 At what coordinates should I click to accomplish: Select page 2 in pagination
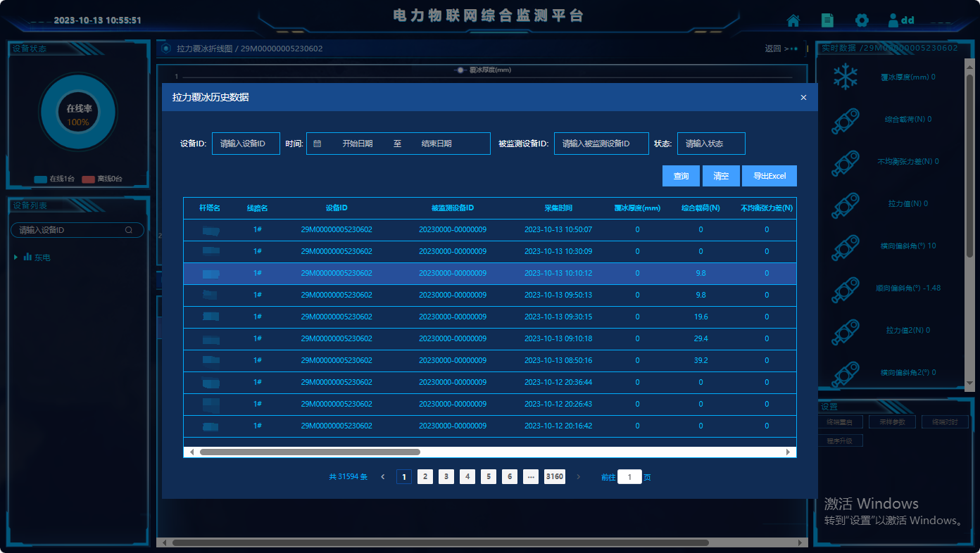425,477
